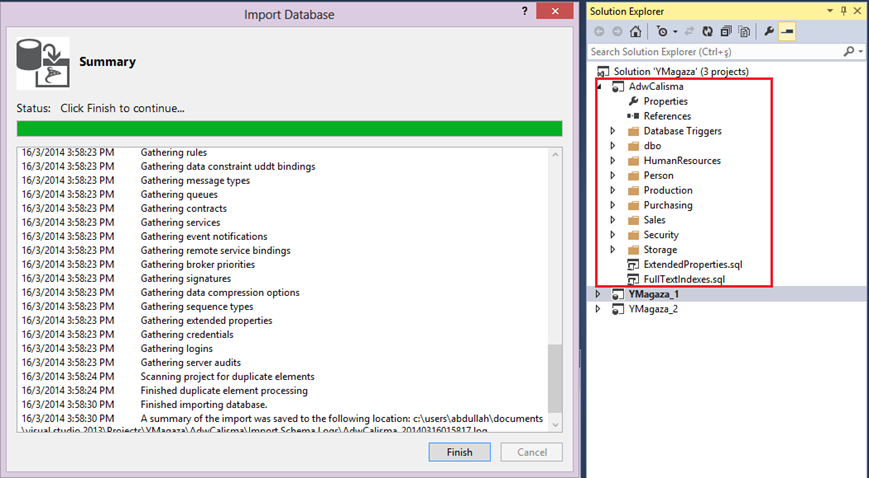
Task: Expand the Security folder
Action: pyautogui.click(x=612, y=235)
